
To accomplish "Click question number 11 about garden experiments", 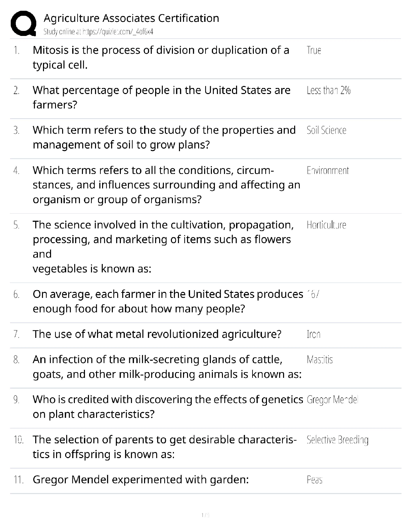I will click(x=141, y=480).
